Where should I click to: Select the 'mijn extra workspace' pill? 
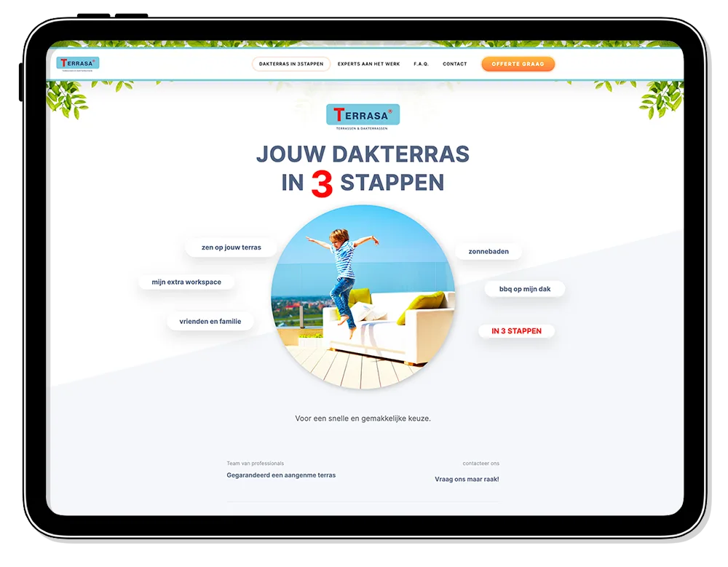tap(186, 282)
